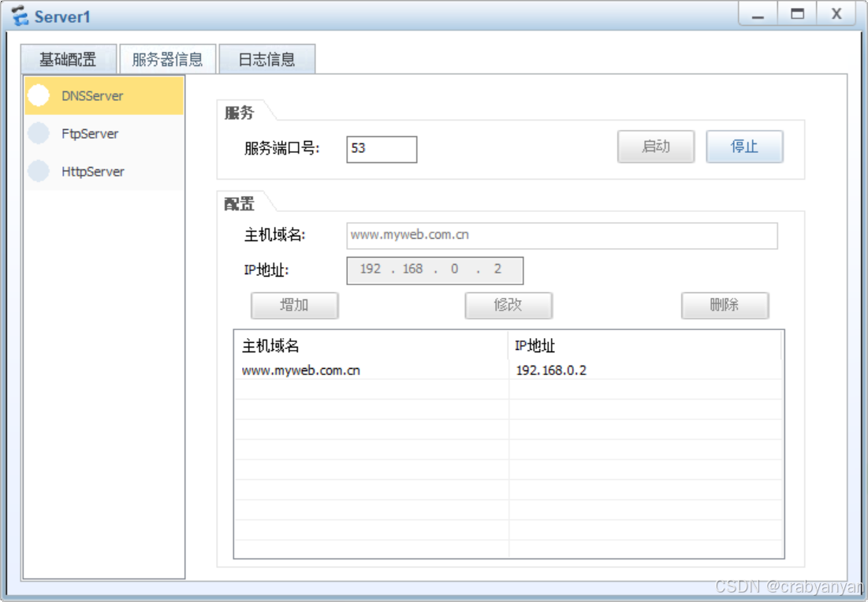Stop the service with 停止 button

pos(744,147)
